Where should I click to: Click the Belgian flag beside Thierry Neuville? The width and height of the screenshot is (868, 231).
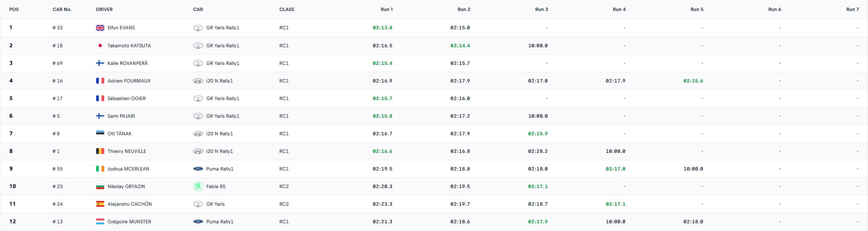(100, 151)
